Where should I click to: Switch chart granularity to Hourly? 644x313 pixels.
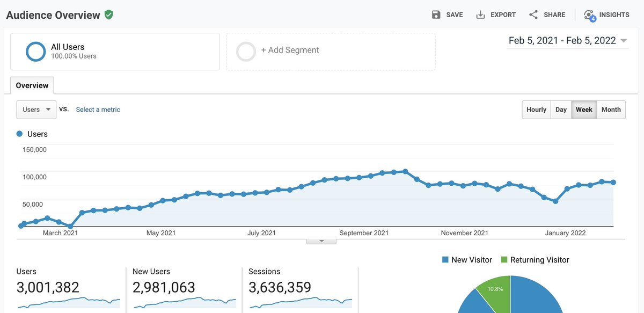click(x=536, y=110)
